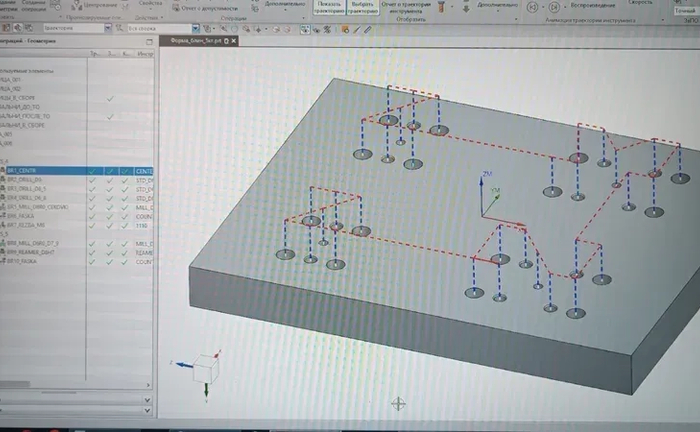The image size is (700, 432).
Task: Step to next tool path position
Action: 552,7
